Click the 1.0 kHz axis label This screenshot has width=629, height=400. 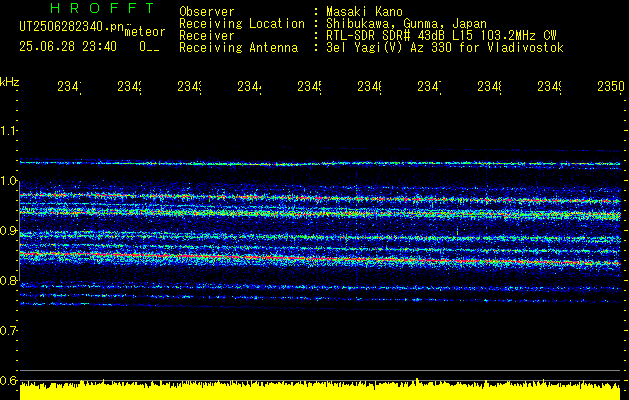tap(8, 181)
